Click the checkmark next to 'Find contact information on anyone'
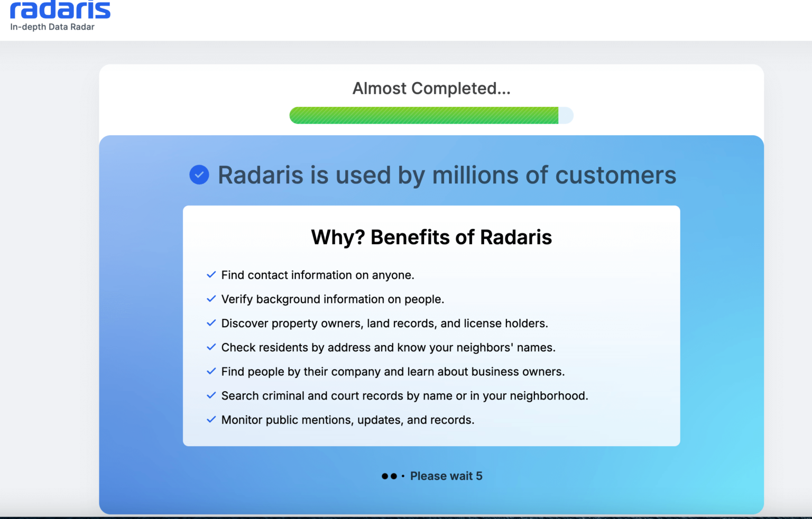Image resolution: width=812 pixels, height=519 pixels. (x=211, y=274)
